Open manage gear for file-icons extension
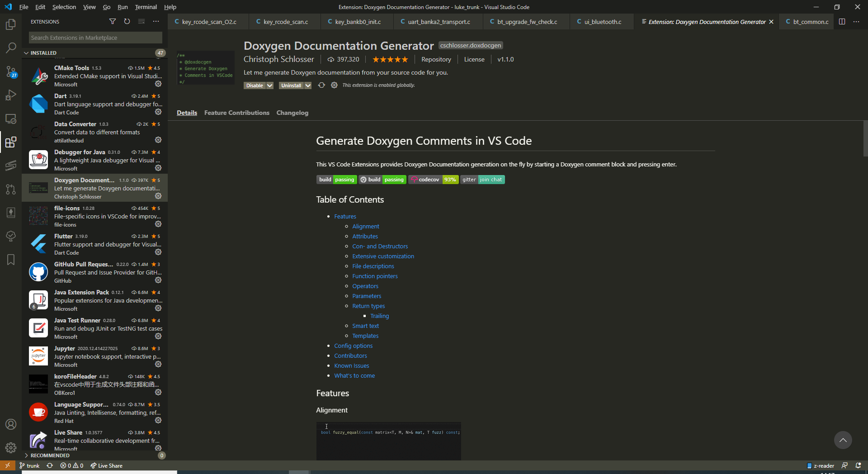The width and height of the screenshot is (868, 474). pos(158,224)
